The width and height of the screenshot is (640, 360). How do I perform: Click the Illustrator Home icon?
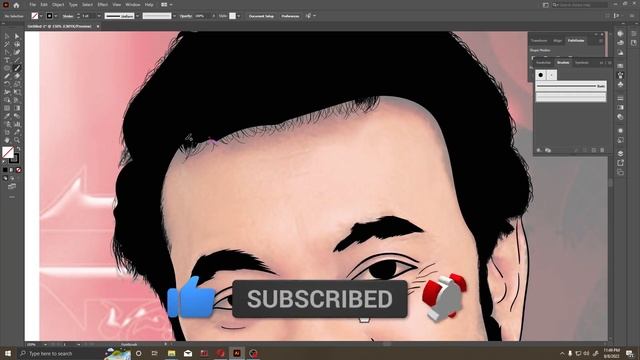click(x=16, y=5)
